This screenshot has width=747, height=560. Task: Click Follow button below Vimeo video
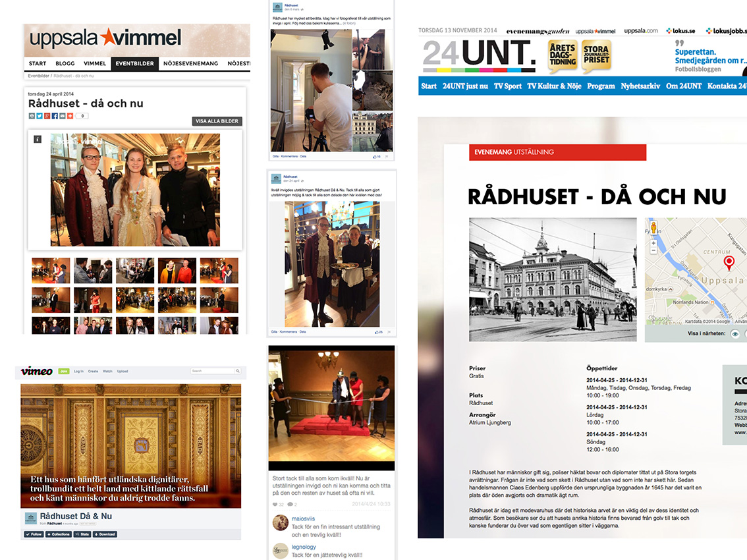(x=34, y=534)
